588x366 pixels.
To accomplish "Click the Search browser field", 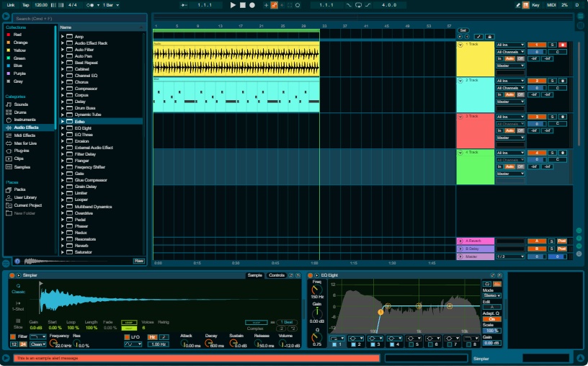I will pos(79,19).
